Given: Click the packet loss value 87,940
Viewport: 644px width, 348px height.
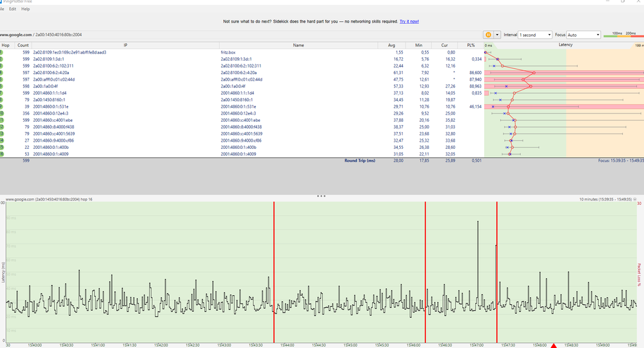Looking at the screenshot, I should pos(476,80).
